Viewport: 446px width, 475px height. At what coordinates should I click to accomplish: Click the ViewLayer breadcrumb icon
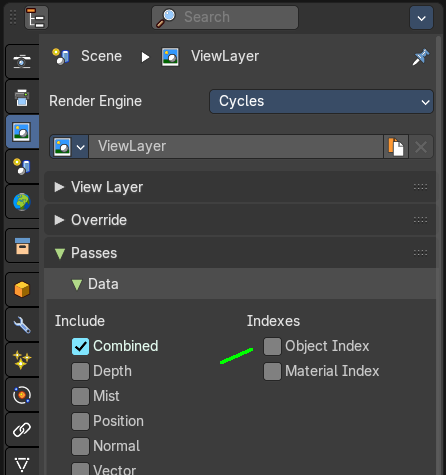coord(170,57)
